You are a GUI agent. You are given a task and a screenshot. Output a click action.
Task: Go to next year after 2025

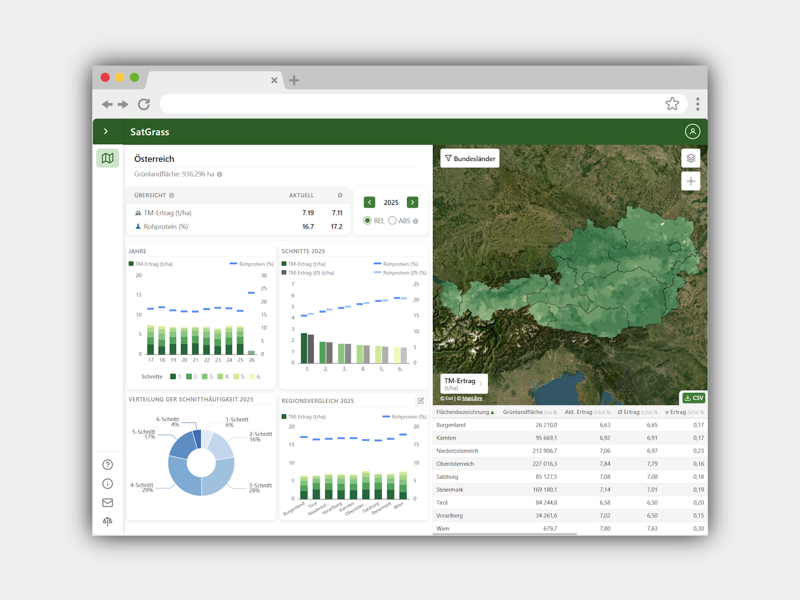click(x=412, y=203)
